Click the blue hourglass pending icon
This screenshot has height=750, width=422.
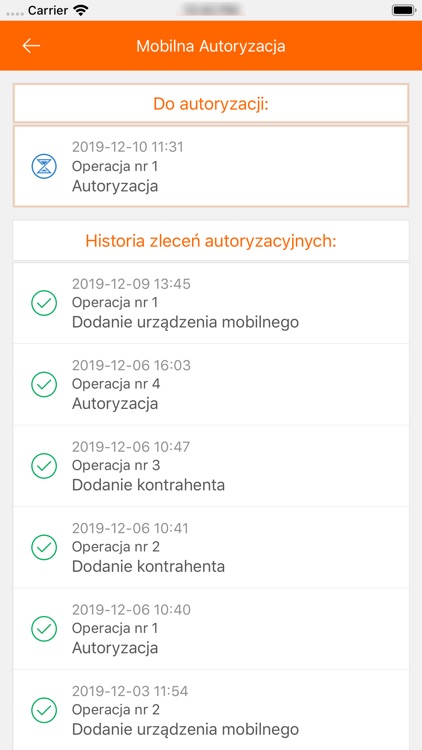44,166
